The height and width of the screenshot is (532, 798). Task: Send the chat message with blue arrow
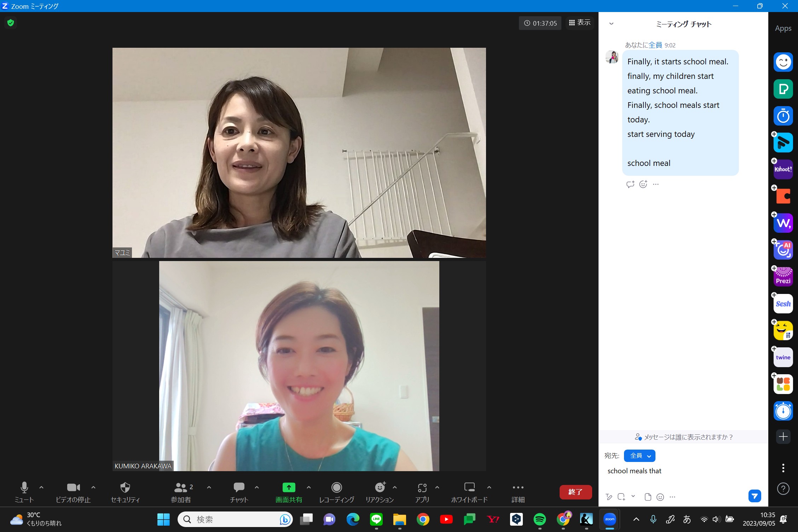pos(754,496)
